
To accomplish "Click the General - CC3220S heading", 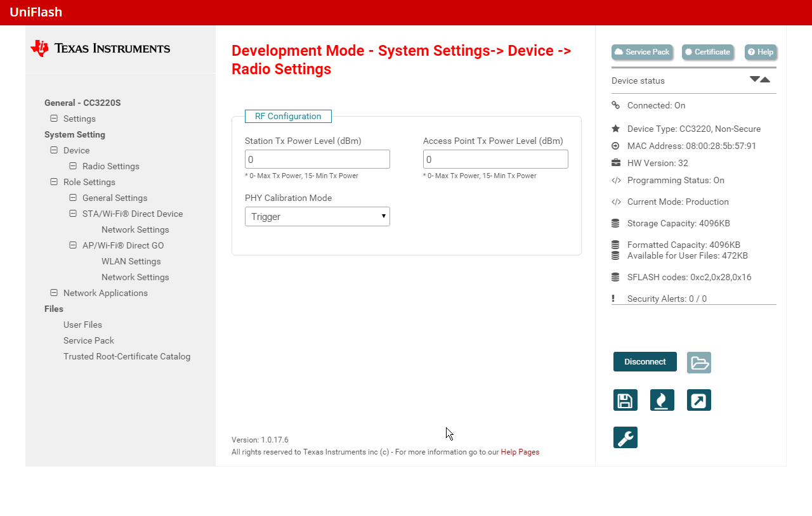I will (82, 103).
